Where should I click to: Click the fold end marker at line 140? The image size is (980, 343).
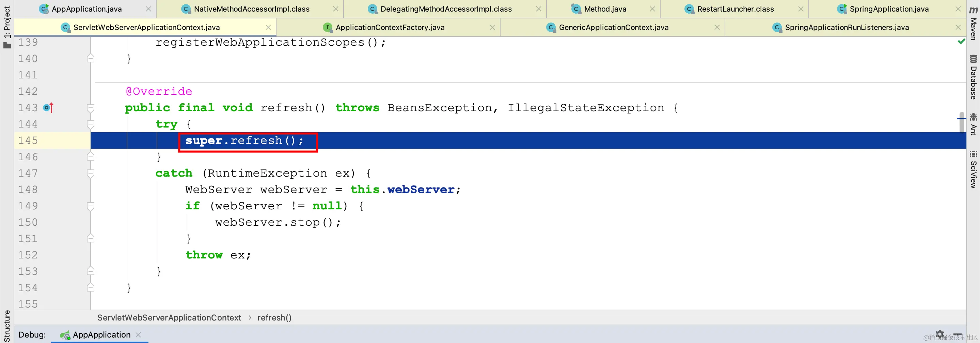pos(91,58)
